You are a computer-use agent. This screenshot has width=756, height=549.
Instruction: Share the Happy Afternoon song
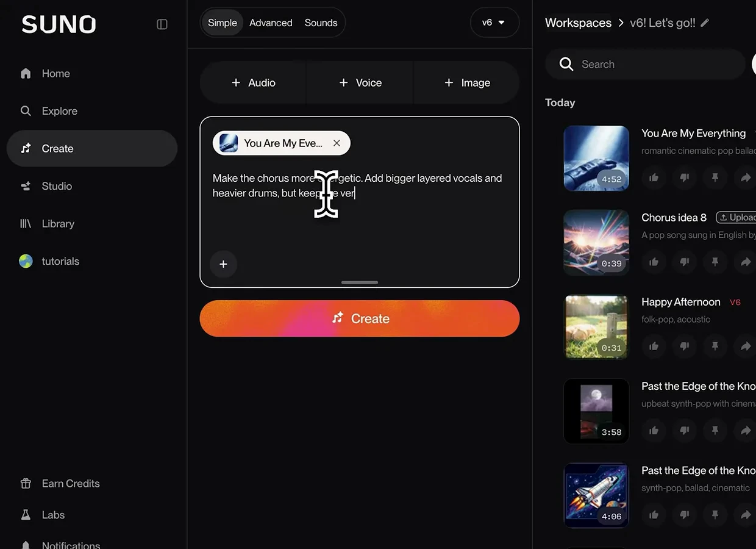(x=746, y=346)
